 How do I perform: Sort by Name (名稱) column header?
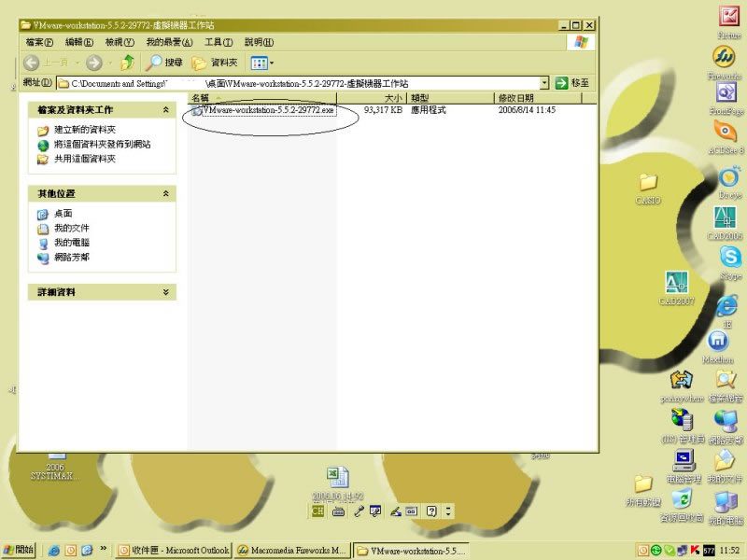pos(262,98)
